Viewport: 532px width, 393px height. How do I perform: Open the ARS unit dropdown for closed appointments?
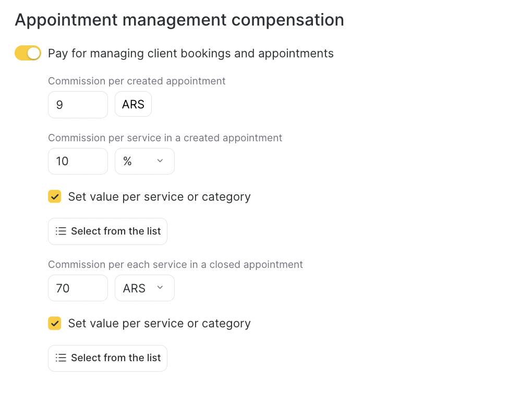pyautogui.click(x=144, y=288)
